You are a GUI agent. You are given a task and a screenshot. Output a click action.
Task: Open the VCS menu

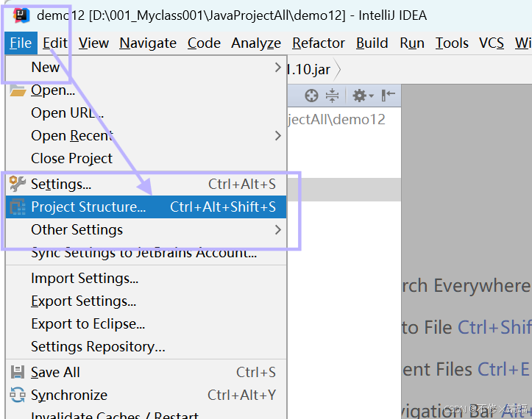(492, 43)
